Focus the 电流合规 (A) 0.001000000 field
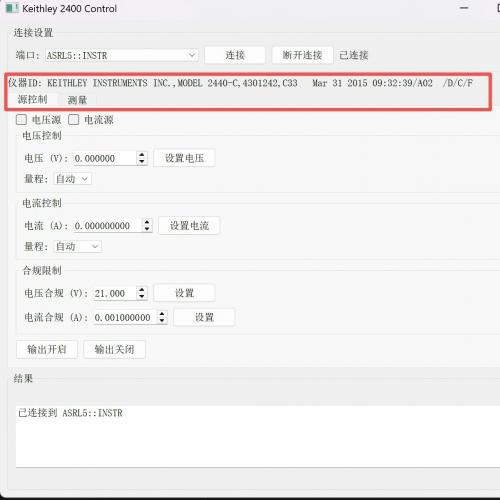Viewport: 500px width, 500px height. [125, 317]
